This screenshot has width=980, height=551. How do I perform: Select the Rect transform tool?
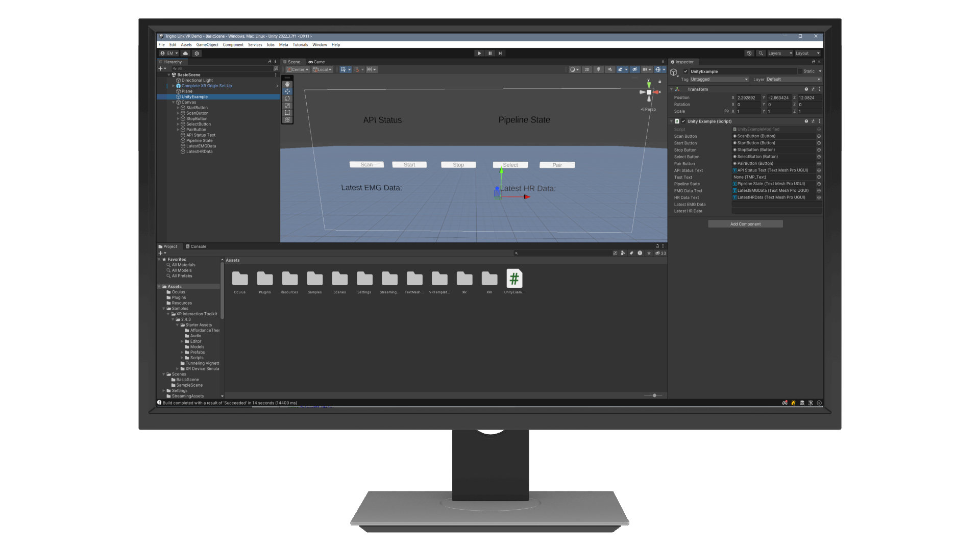click(x=287, y=113)
